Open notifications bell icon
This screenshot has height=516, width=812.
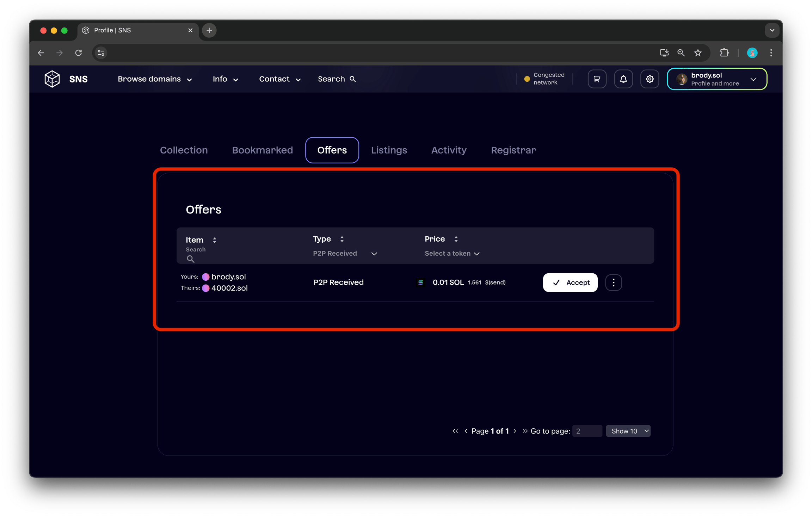[x=623, y=79]
